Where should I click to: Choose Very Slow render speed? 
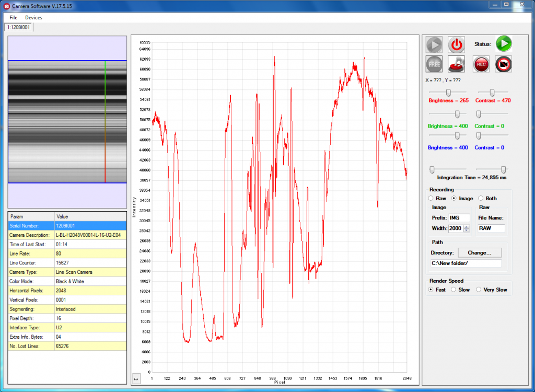point(479,290)
